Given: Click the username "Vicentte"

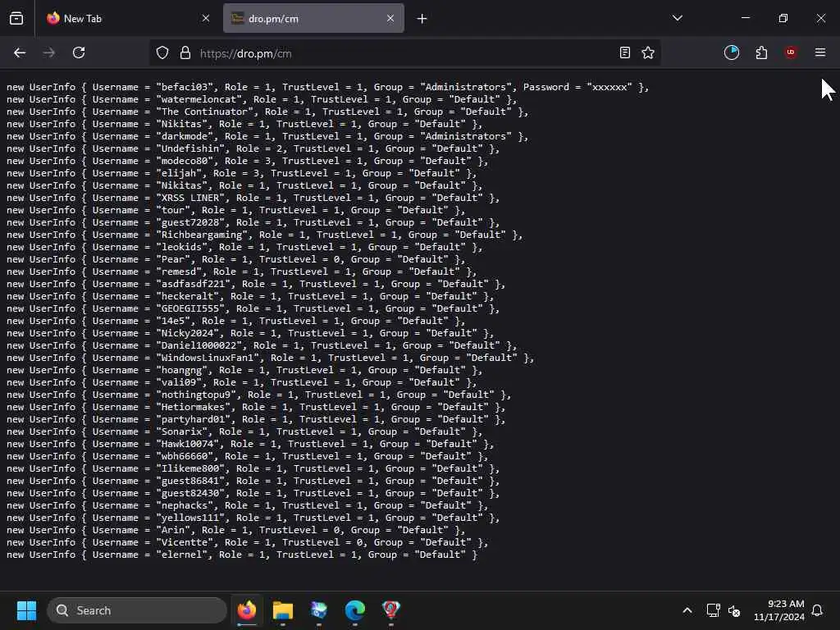Looking at the screenshot, I should click(x=187, y=543).
